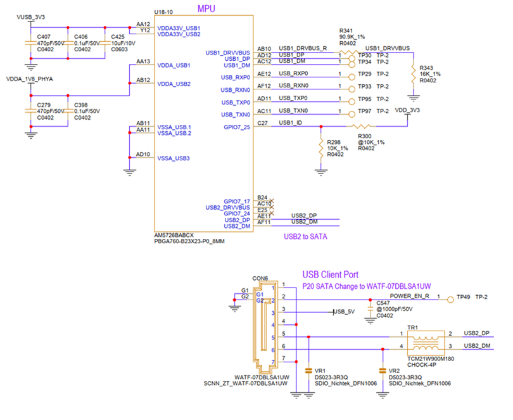Select VR1 varistor symbol
The image size is (513, 420).
pos(308,371)
